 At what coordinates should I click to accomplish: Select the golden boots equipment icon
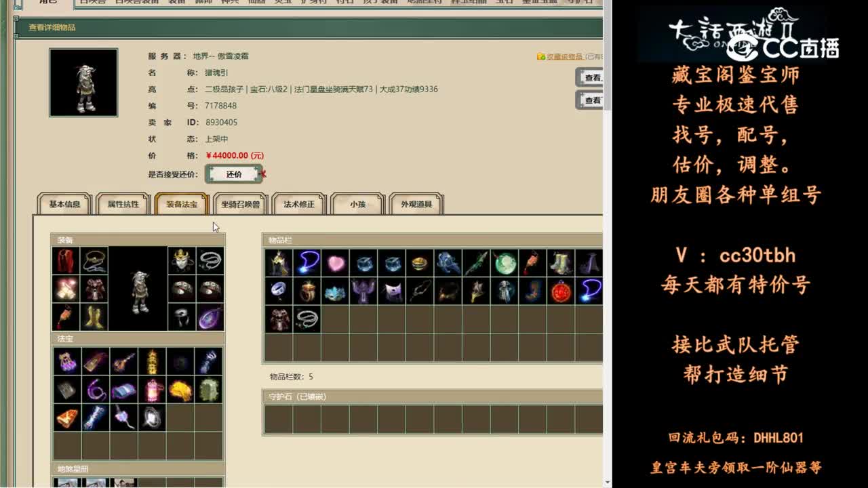point(94,317)
